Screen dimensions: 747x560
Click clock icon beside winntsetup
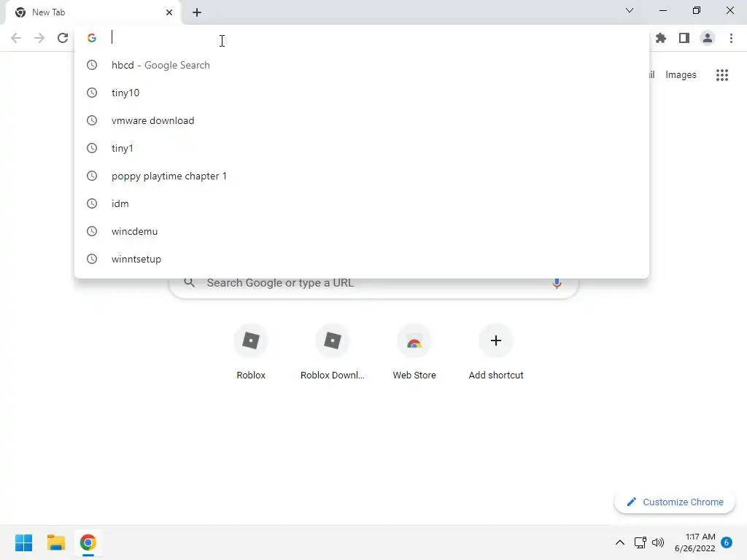[92, 259]
